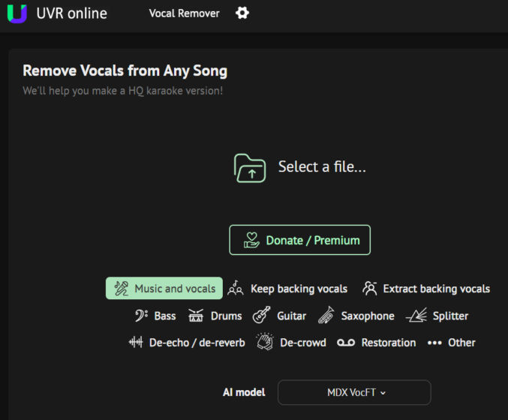The width and height of the screenshot is (508, 420).
Task: Click the prism Splitter icon
Action: coord(416,316)
